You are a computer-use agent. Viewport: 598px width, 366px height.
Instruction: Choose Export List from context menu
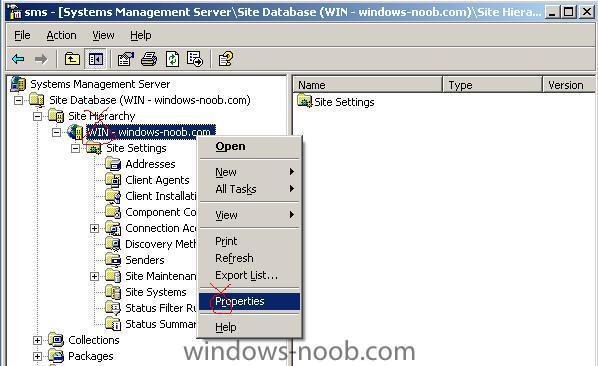[249, 275]
